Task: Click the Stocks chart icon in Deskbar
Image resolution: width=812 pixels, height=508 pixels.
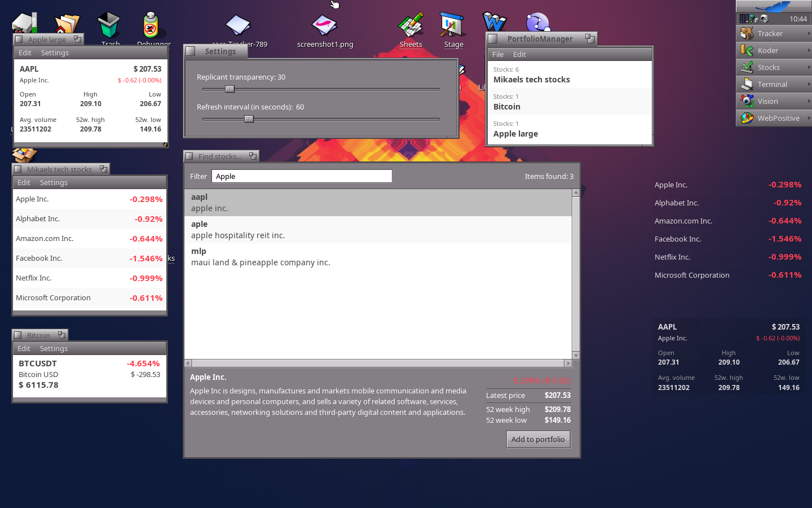Action: click(747, 67)
